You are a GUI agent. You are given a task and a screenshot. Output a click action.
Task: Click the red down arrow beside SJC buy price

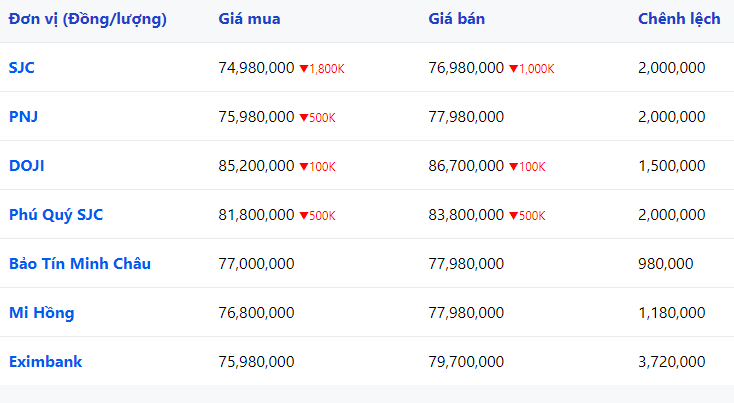point(304,69)
